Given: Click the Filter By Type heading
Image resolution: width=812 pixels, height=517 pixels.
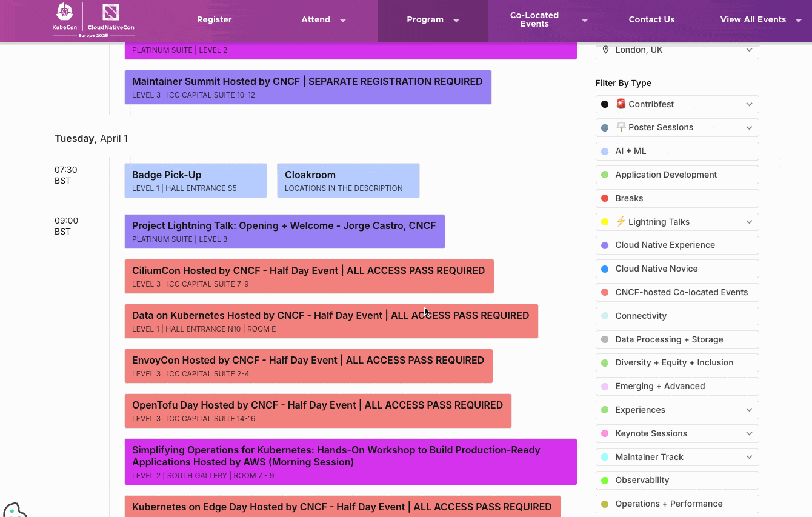Looking at the screenshot, I should pyautogui.click(x=624, y=83).
